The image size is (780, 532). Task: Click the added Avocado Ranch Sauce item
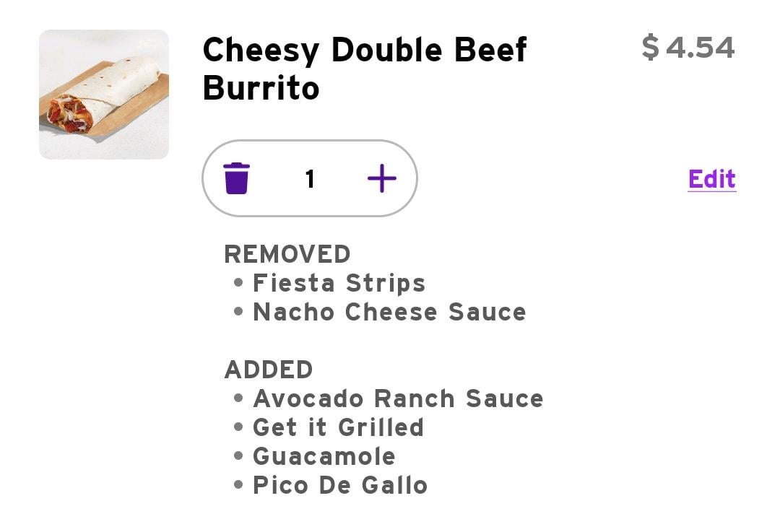tap(398, 398)
